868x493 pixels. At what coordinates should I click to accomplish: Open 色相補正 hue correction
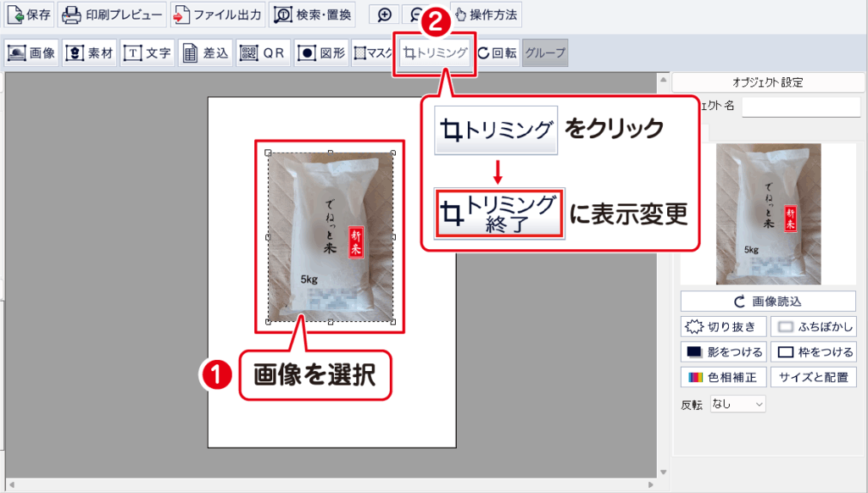tap(723, 377)
